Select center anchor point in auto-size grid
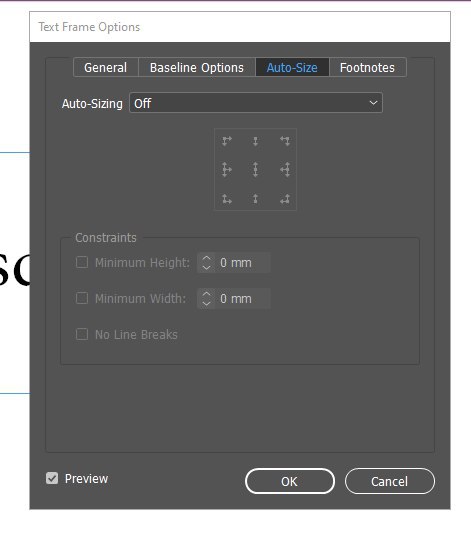This screenshot has width=471, height=536. (255, 170)
